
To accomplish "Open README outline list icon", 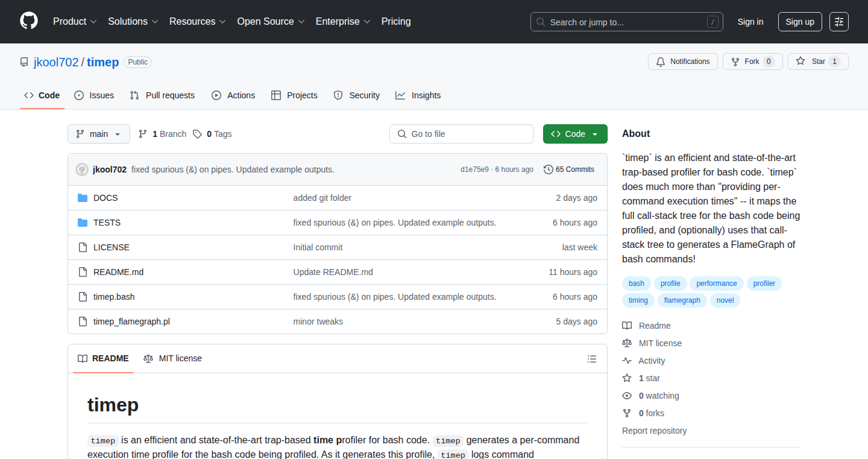I will pos(592,359).
